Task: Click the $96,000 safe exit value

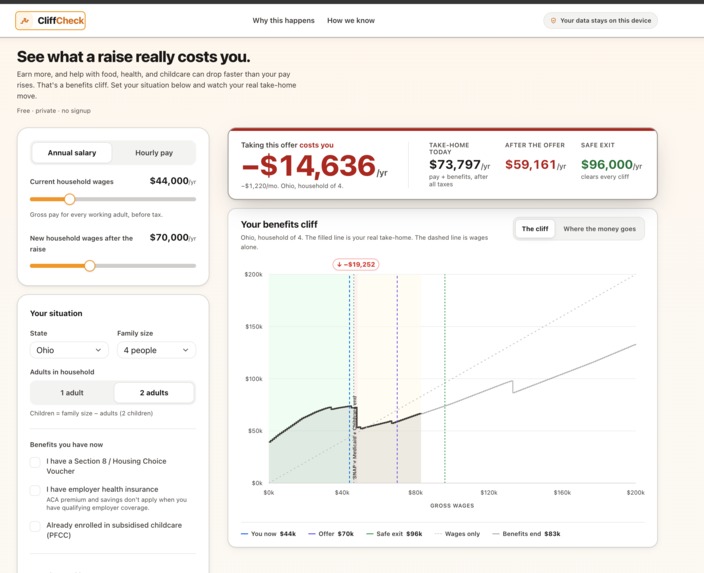Action: pos(612,165)
